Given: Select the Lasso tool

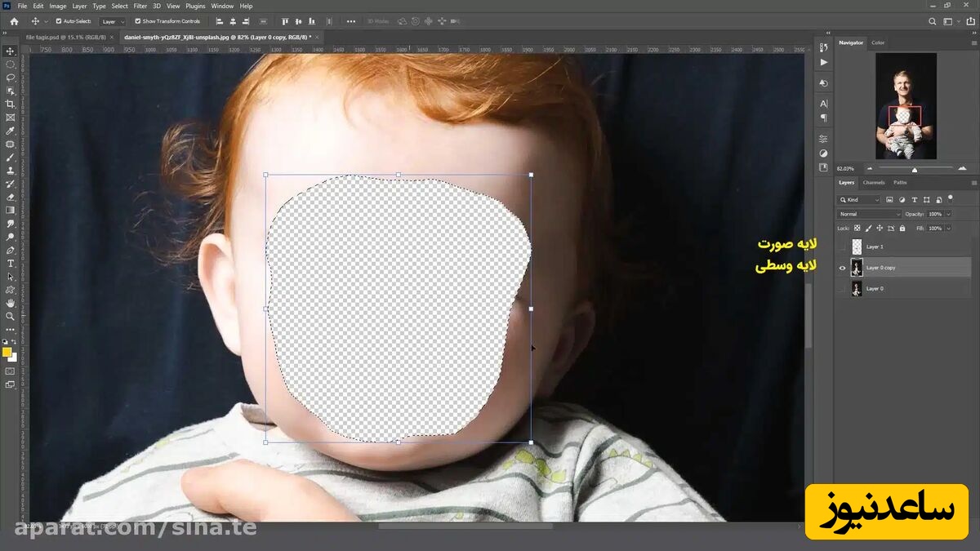Looking at the screenshot, I should point(11,78).
